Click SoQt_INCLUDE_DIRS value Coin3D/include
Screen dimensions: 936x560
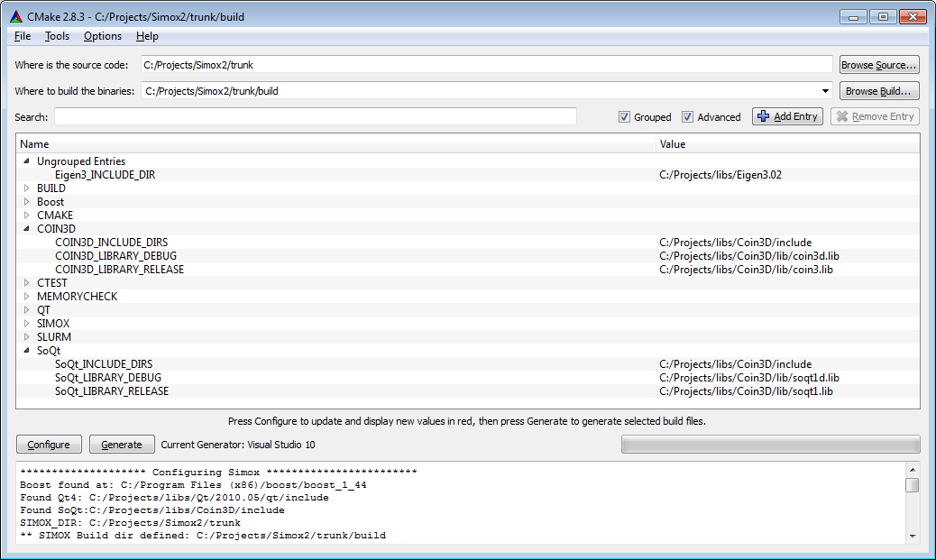[x=736, y=364]
